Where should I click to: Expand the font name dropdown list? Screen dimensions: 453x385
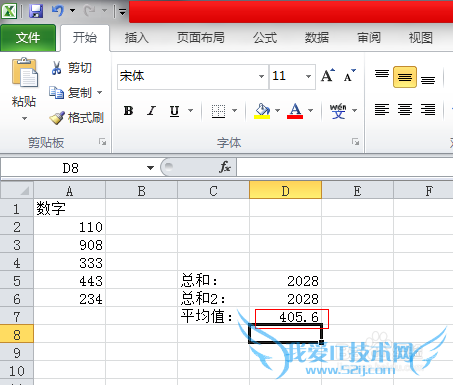(x=262, y=77)
